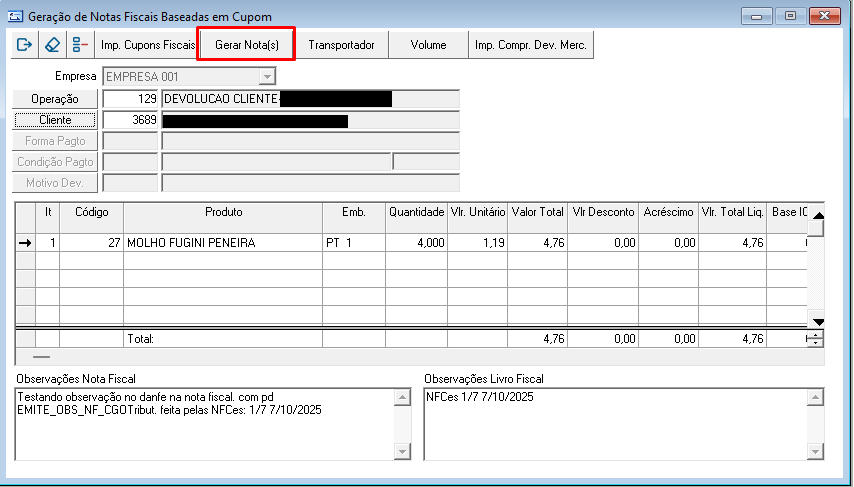
Task: Click Gerar Nota(s) button
Action: pyautogui.click(x=247, y=45)
